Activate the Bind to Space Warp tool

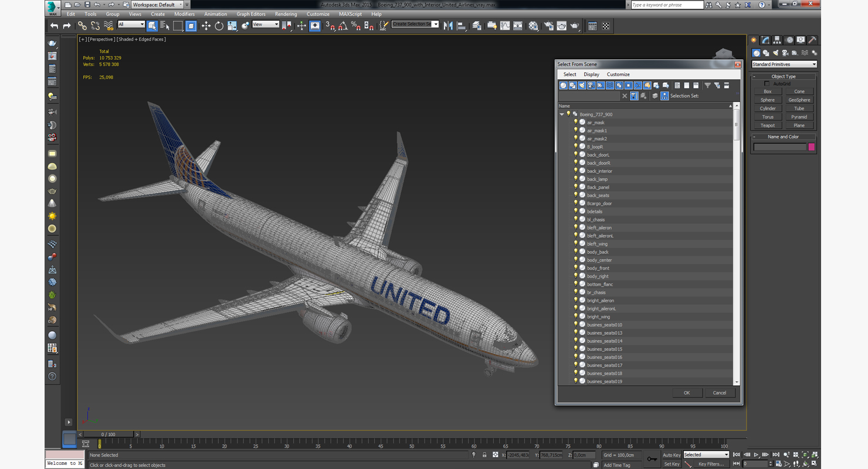pos(108,26)
